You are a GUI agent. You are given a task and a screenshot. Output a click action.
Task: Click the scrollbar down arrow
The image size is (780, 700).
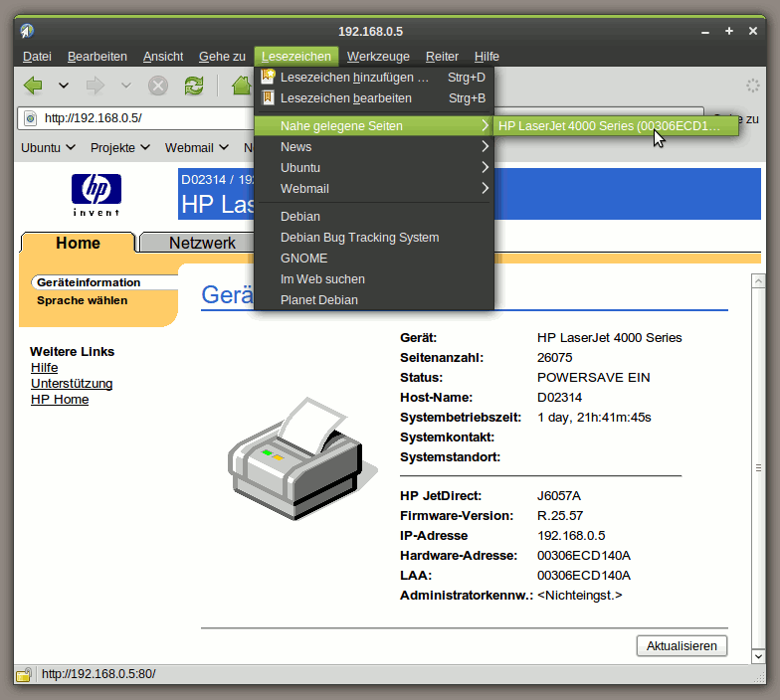click(x=758, y=656)
